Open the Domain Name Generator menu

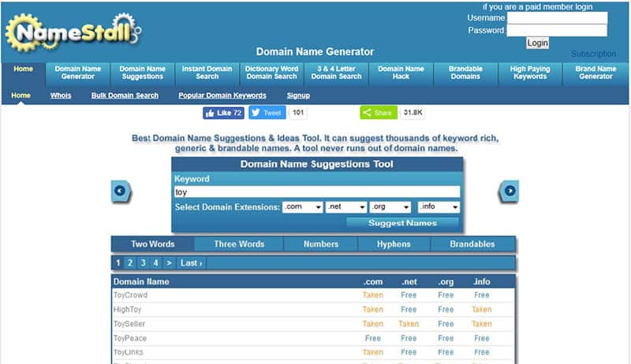coord(77,72)
